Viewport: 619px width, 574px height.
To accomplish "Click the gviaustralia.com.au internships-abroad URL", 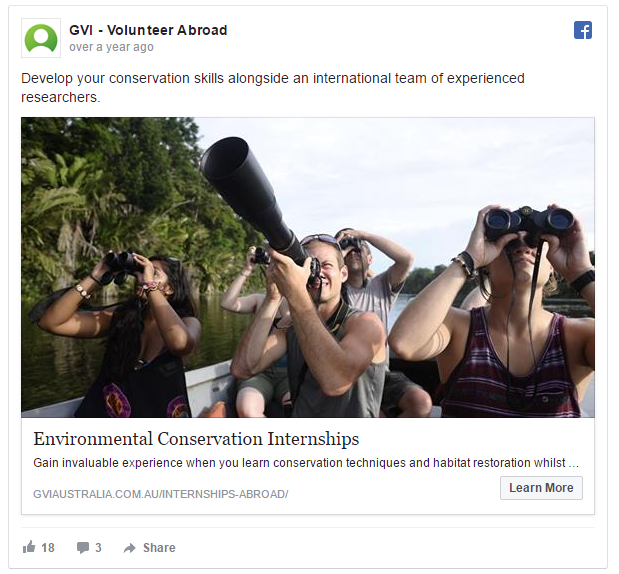I will pyautogui.click(x=160, y=494).
